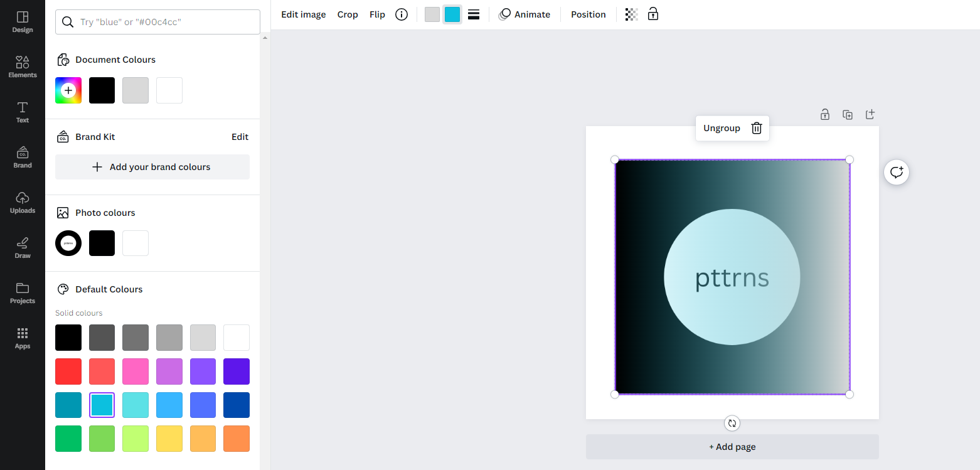Pick black from Document Colours
The width and height of the screenshot is (980, 470).
pos(102,90)
